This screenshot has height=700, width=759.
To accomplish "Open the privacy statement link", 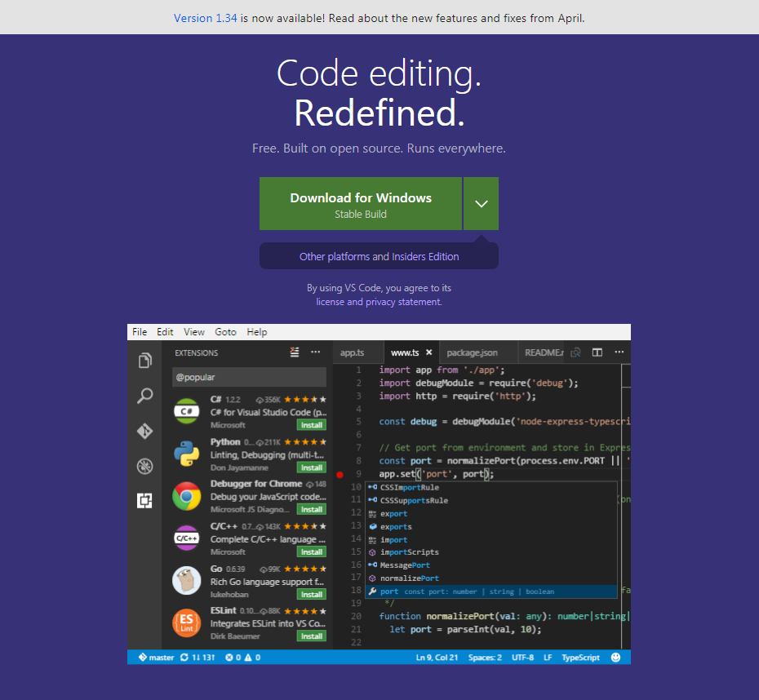I will click(x=403, y=302).
